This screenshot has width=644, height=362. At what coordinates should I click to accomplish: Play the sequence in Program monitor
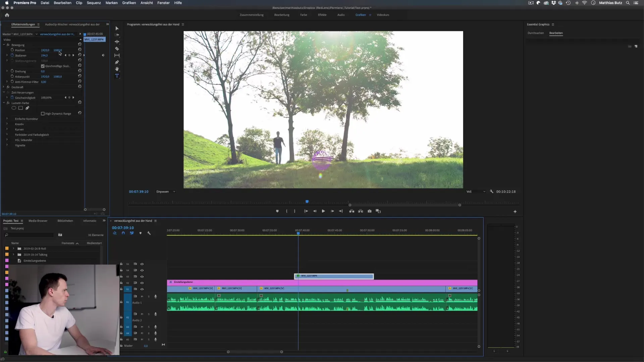pos(323,211)
